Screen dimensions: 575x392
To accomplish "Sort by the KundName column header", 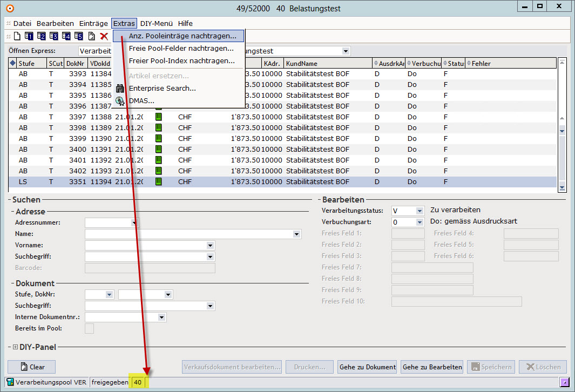I will click(328, 63).
